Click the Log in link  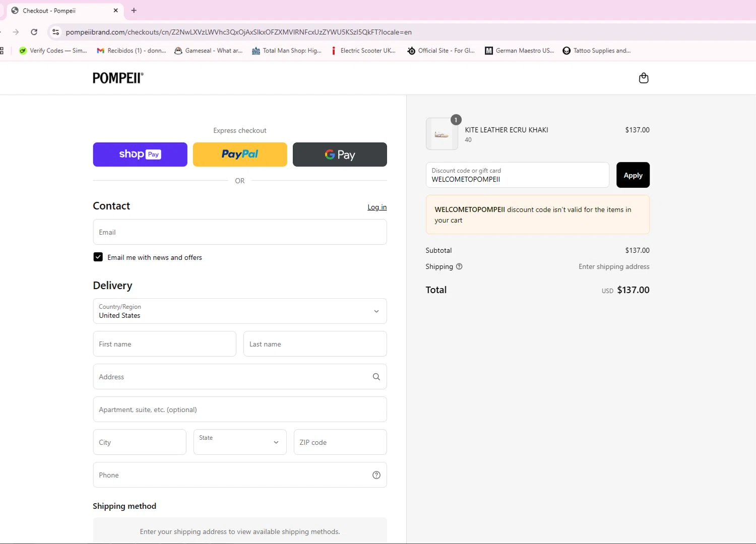pos(377,207)
